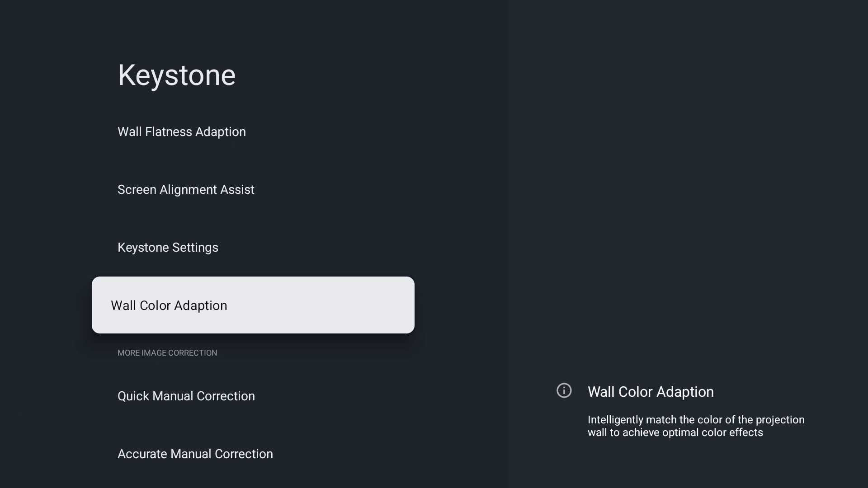Viewport: 868px width, 488px height.
Task: Enter accurate manual keystone correction
Action: [x=253, y=454]
